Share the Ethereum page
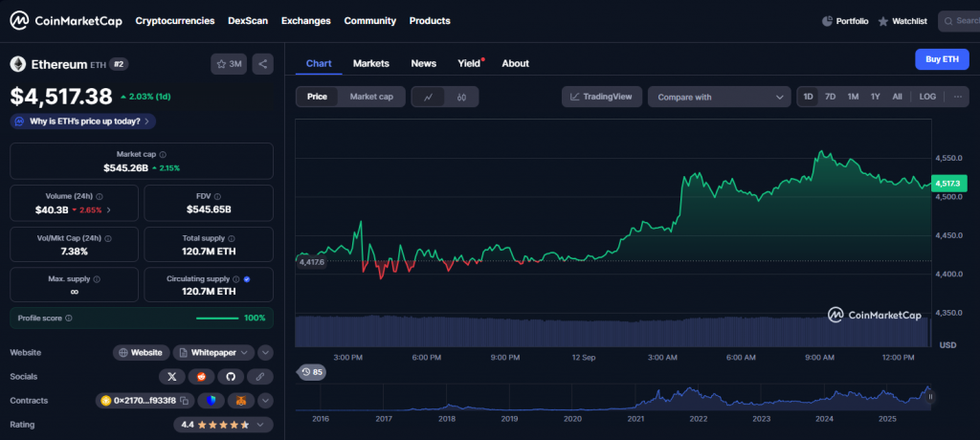The height and width of the screenshot is (440, 980). click(262, 64)
